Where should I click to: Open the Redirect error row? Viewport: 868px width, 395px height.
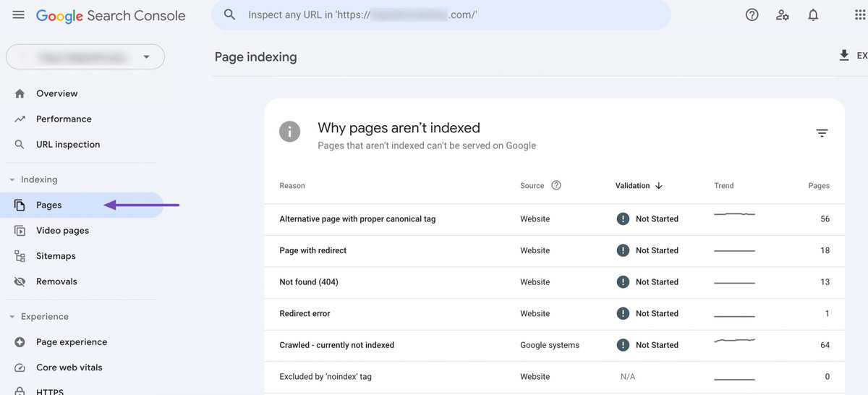554,314
